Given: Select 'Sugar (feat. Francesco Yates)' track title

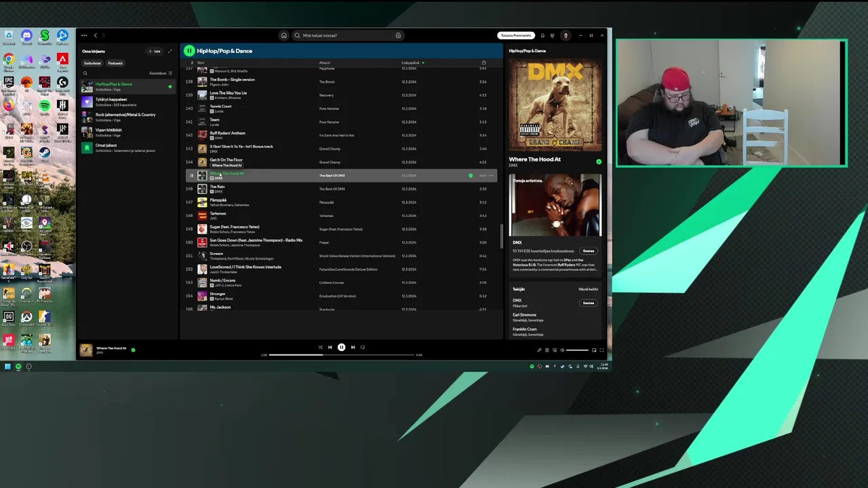Looking at the screenshot, I should [235, 227].
